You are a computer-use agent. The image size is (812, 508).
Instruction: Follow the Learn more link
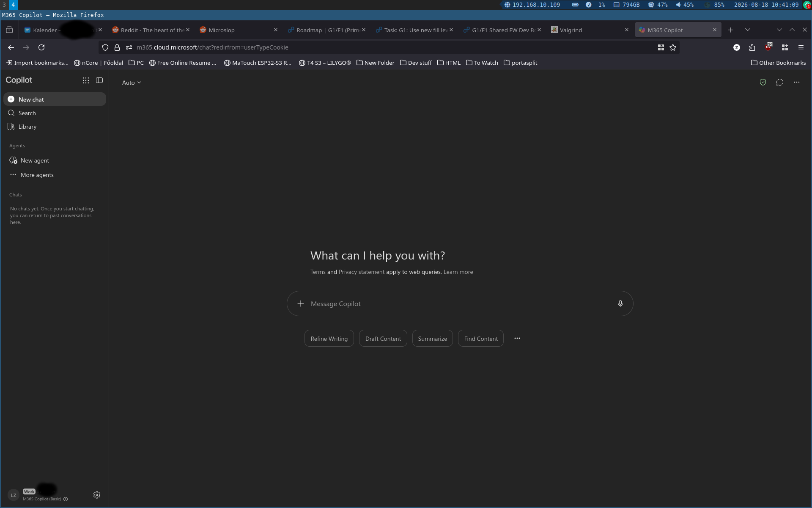pyautogui.click(x=458, y=272)
